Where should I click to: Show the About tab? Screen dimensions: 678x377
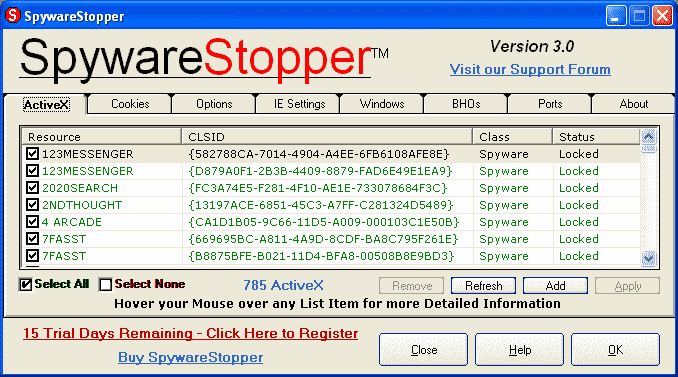pos(633,104)
